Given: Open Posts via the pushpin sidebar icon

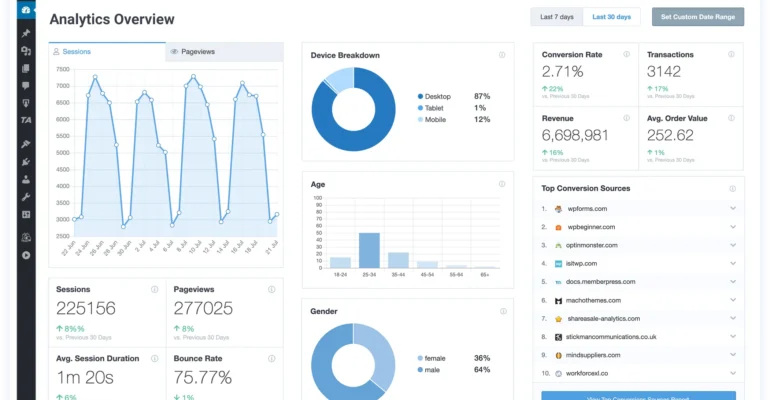Looking at the screenshot, I should (x=26, y=33).
